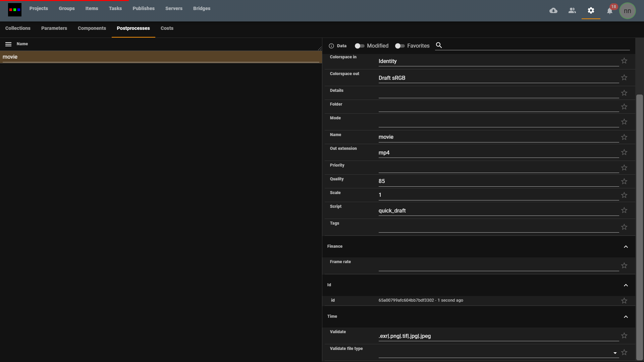Click into the Out extension field
Image resolution: width=644 pixels, height=362 pixels.
[498, 153]
